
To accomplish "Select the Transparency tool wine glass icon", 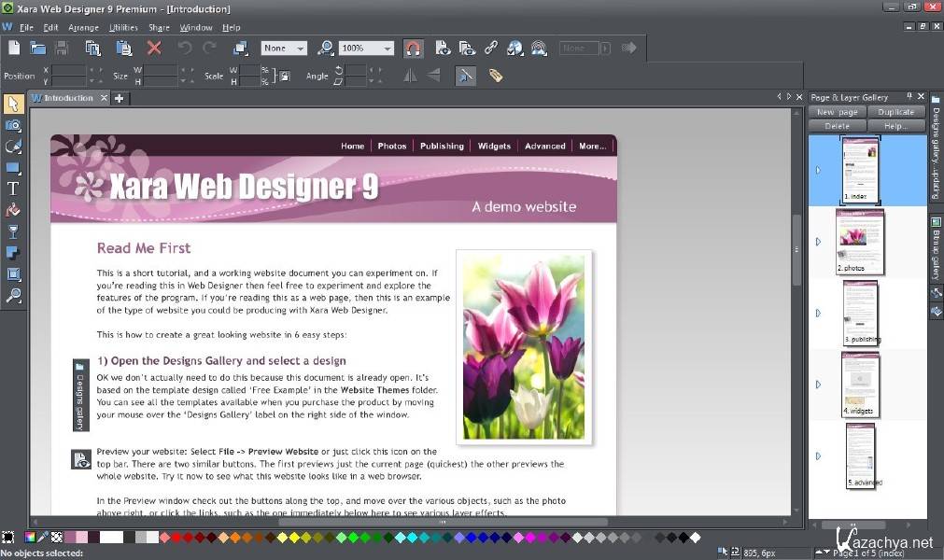I will click(x=13, y=231).
